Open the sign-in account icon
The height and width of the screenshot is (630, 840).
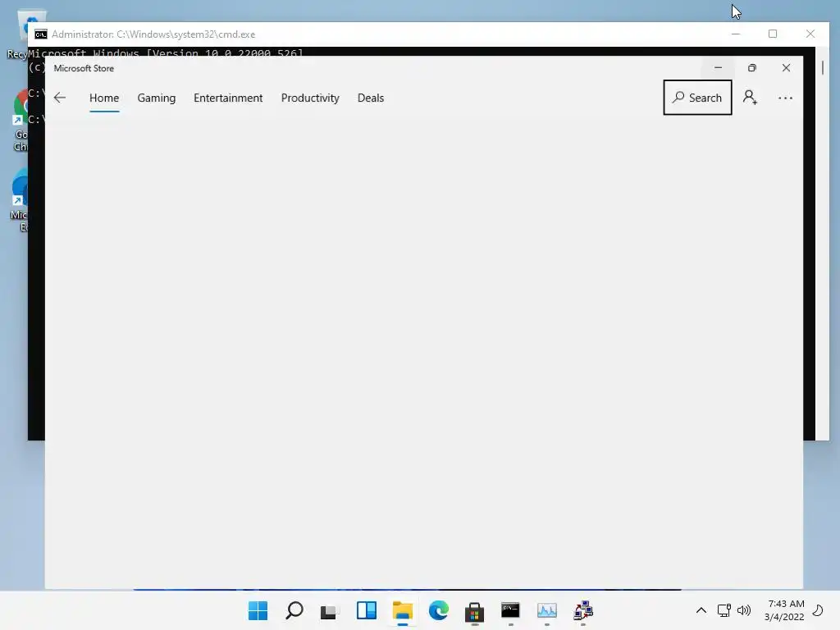tap(750, 98)
